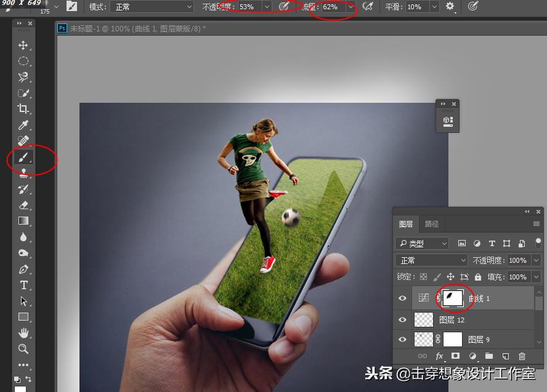Open layer styles with the fx icon
Viewport: 547px width, 392px height.
pyautogui.click(x=439, y=356)
